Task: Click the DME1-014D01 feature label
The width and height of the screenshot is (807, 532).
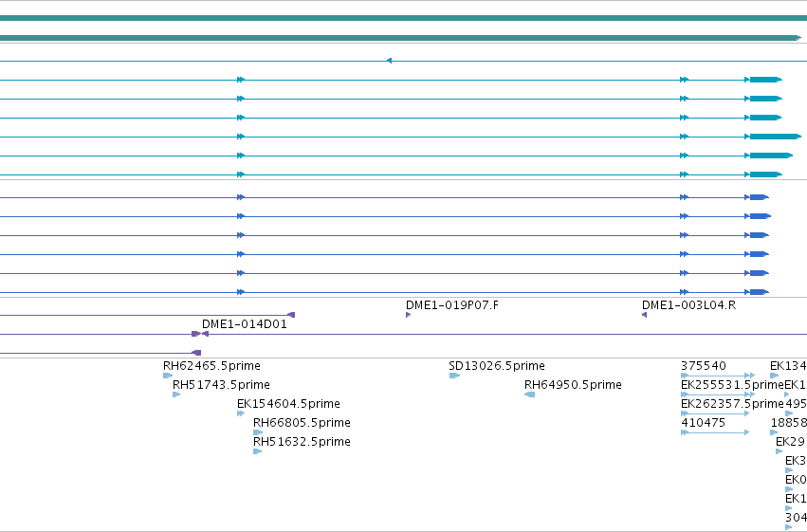Action: click(245, 324)
